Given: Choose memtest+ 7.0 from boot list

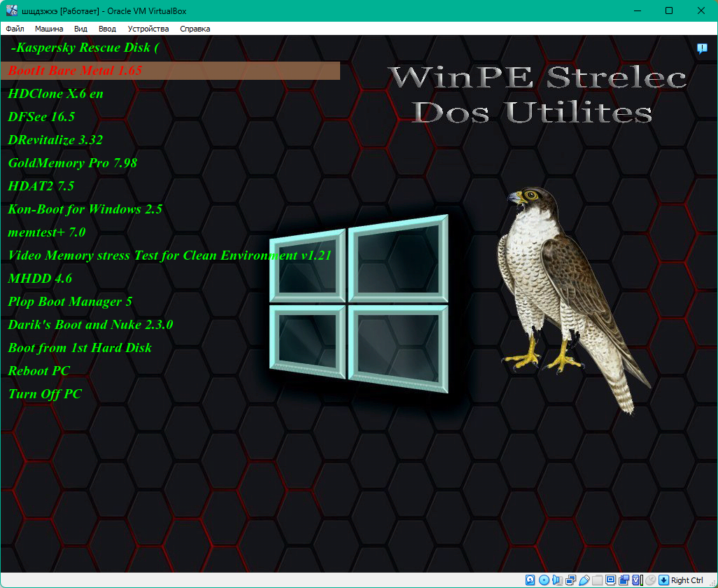Looking at the screenshot, I should coord(46,232).
